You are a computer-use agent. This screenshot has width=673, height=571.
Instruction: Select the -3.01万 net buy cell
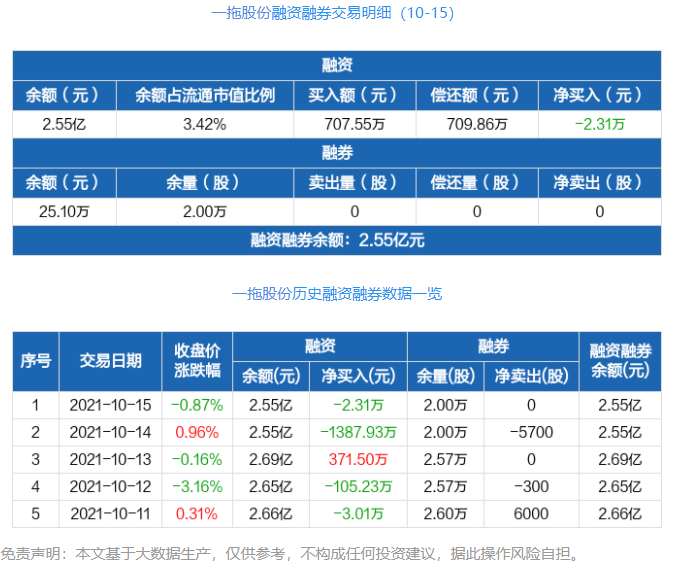[358, 514]
